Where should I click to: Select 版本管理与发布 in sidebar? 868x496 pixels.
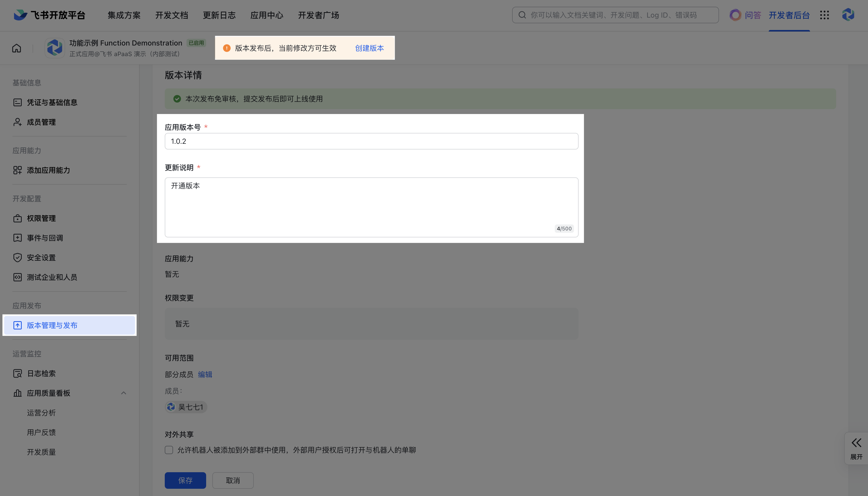tap(70, 325)
